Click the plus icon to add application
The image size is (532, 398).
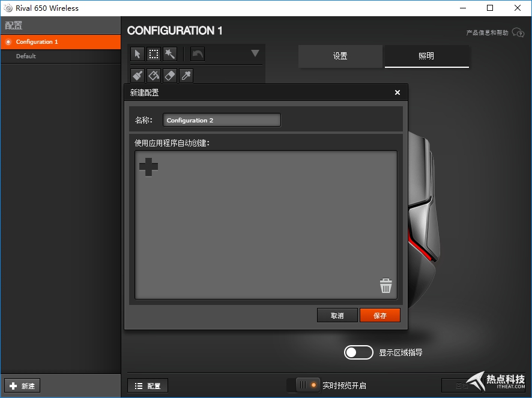(x=148, y=167)
